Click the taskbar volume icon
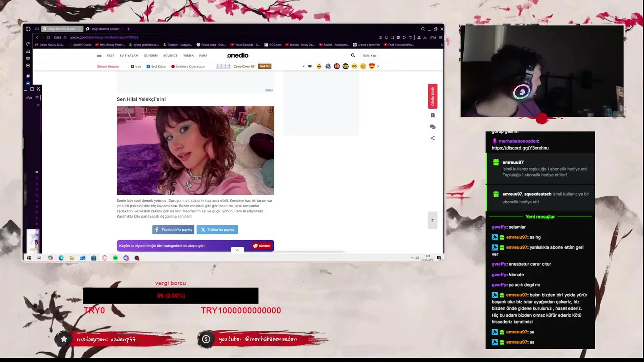644x362 pixels. coord(418,258)
